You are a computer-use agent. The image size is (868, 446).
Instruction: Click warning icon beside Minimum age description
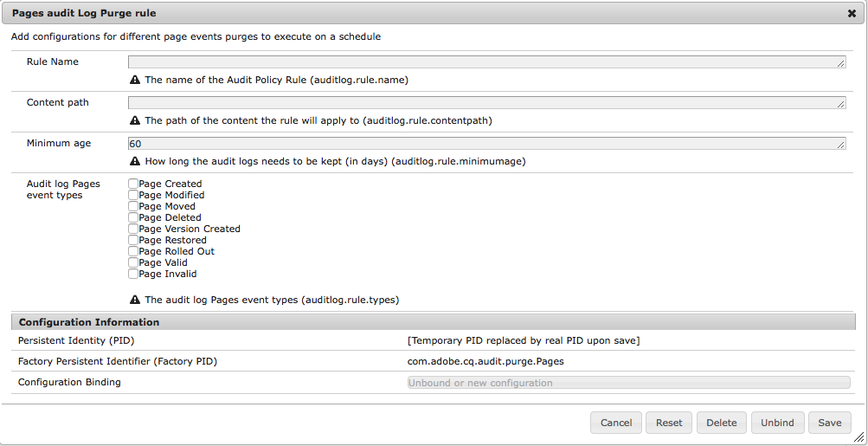[135, 161]
